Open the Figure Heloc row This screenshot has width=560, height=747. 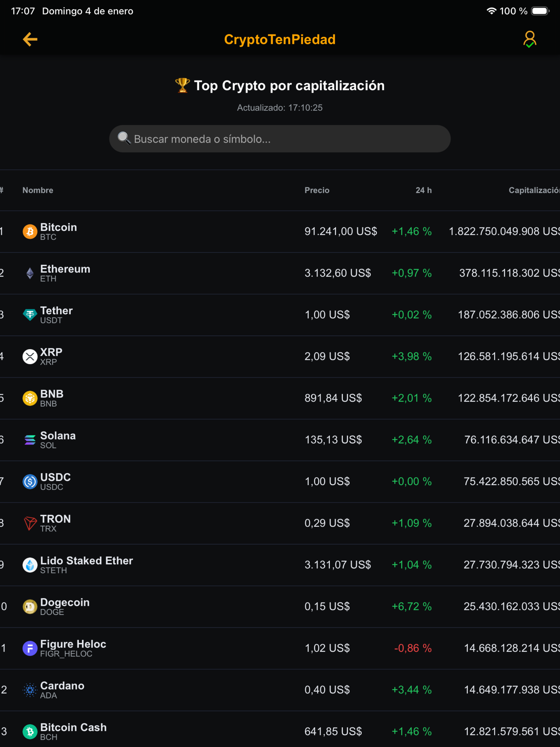280,648
